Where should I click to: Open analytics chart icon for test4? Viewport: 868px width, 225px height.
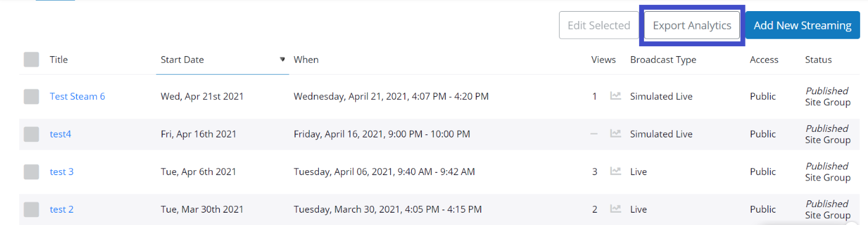point(615,134)
